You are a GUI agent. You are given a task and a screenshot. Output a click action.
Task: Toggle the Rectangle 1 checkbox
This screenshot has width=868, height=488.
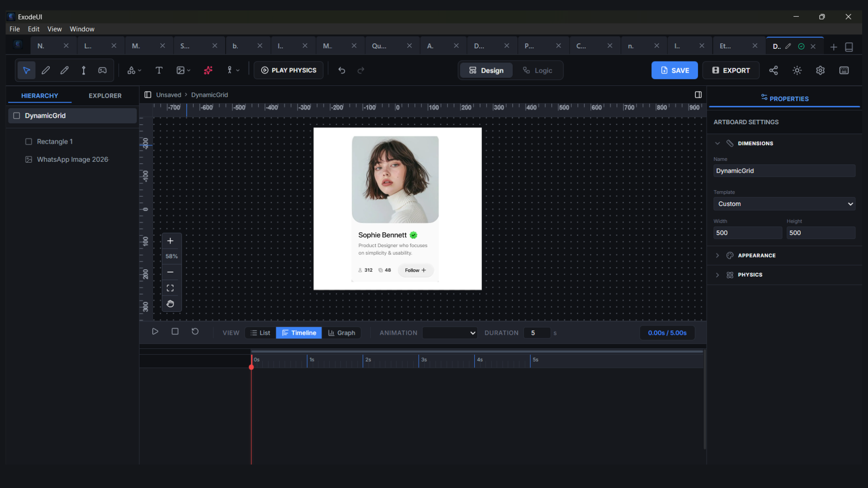(x=28, y=141)
